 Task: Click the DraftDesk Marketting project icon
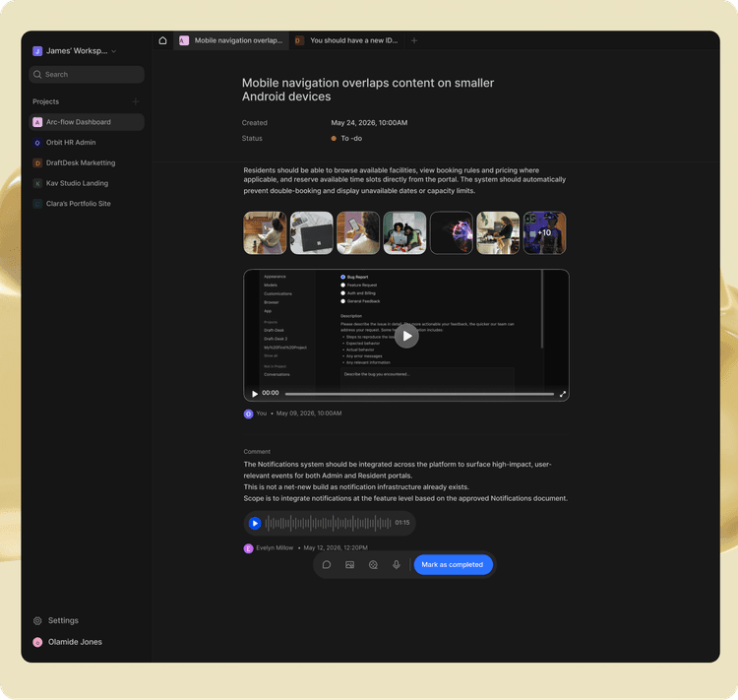(37, 163)
